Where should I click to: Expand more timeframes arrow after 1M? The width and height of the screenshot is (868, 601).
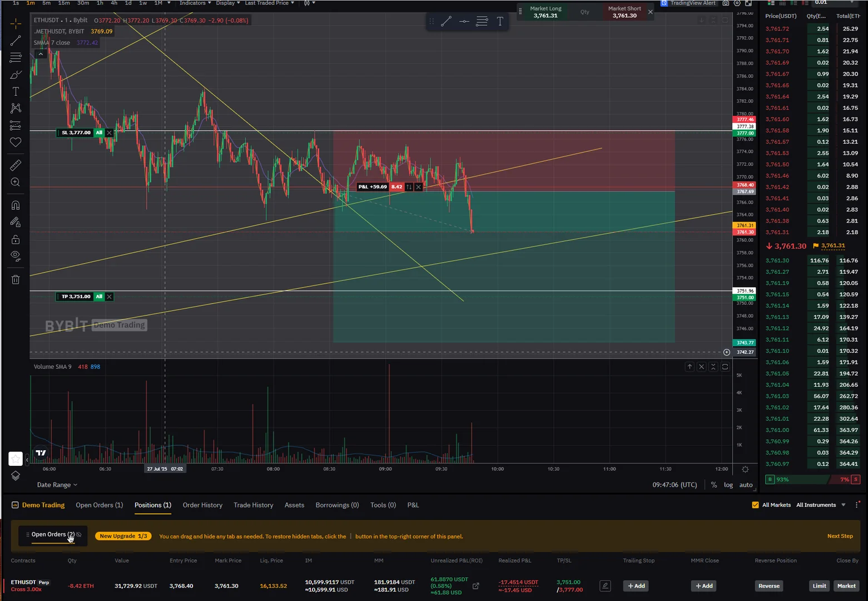169,3
